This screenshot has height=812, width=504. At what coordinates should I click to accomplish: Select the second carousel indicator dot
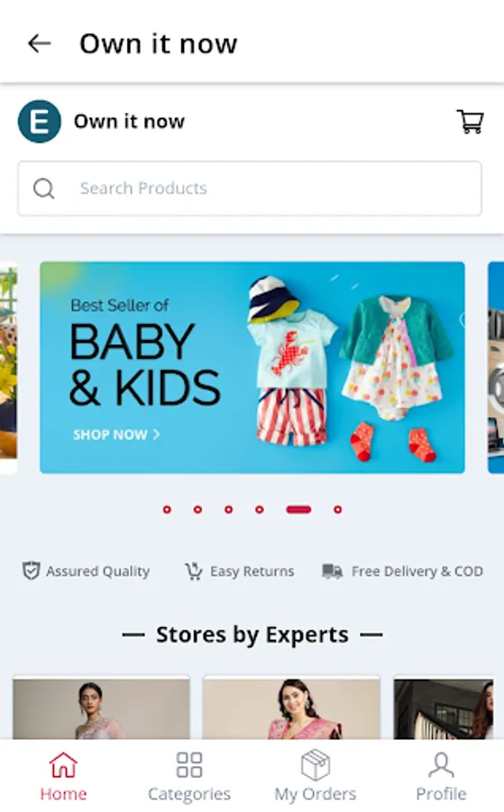pos(197,510)
